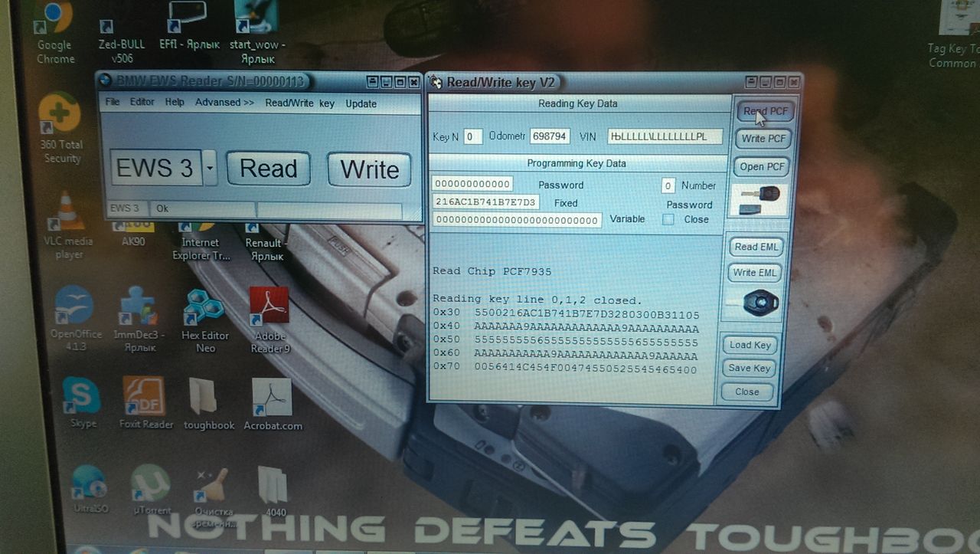The height and width of the screenshot is (554, 980).
Task: Open OpenOffice 4.1.3 shortcut
Action: (x=75, y=318)
